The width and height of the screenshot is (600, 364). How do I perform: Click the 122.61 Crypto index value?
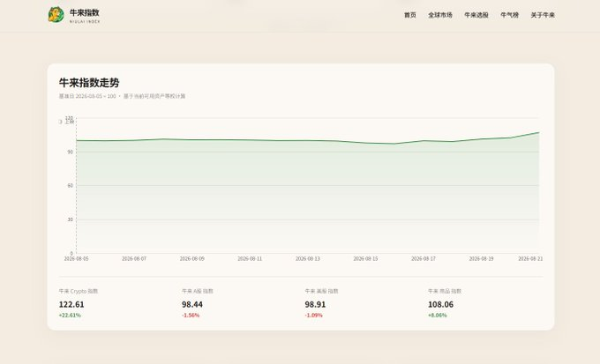pos(71,304)
